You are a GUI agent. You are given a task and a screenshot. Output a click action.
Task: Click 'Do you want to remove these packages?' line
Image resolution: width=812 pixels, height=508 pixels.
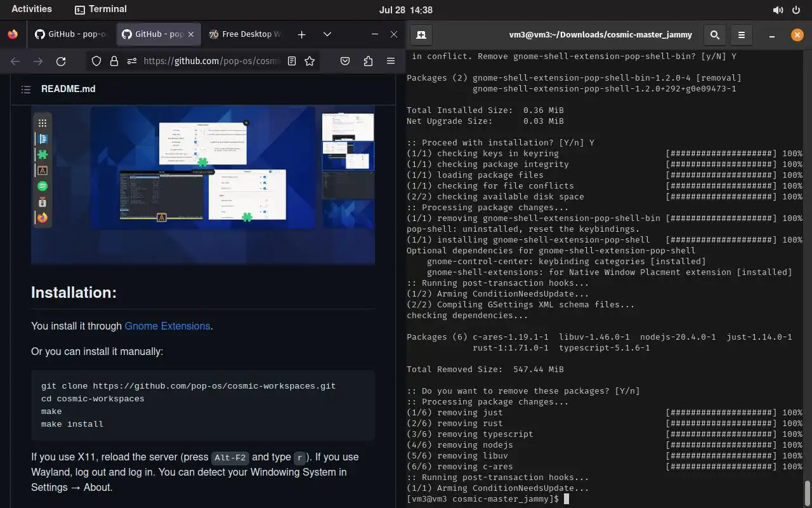(x=523, y=391)
